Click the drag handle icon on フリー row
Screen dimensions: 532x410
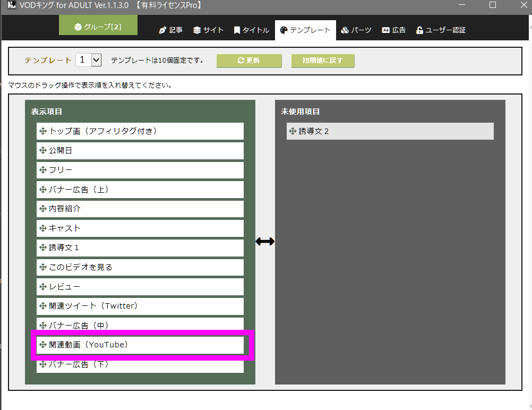click(x=43, y=170)
